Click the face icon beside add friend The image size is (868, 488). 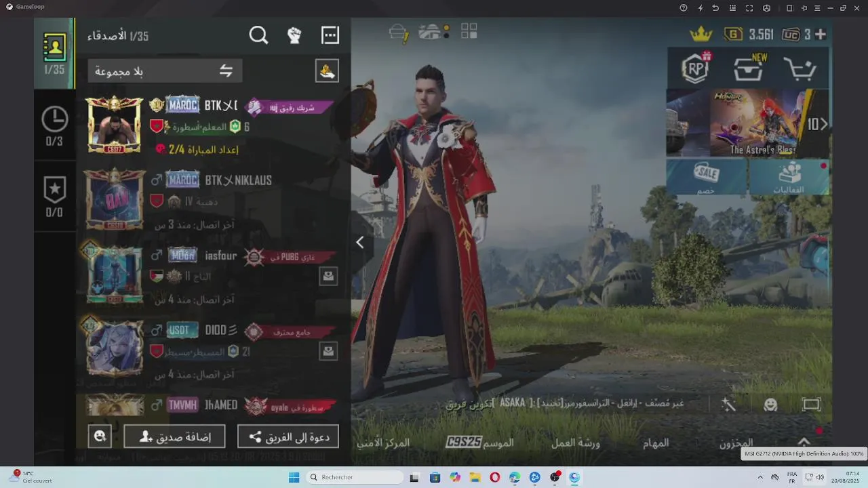[100, 436]
